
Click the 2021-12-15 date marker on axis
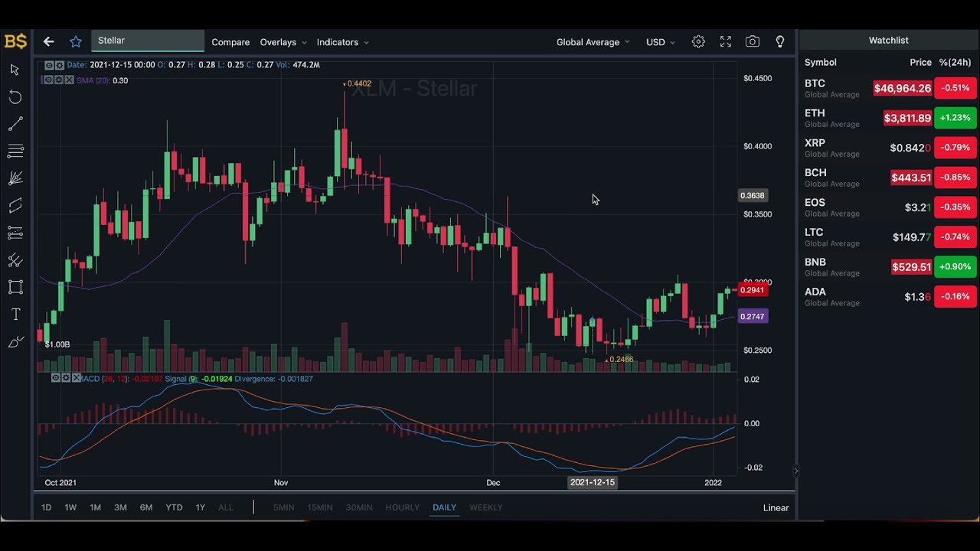[593, 482]
